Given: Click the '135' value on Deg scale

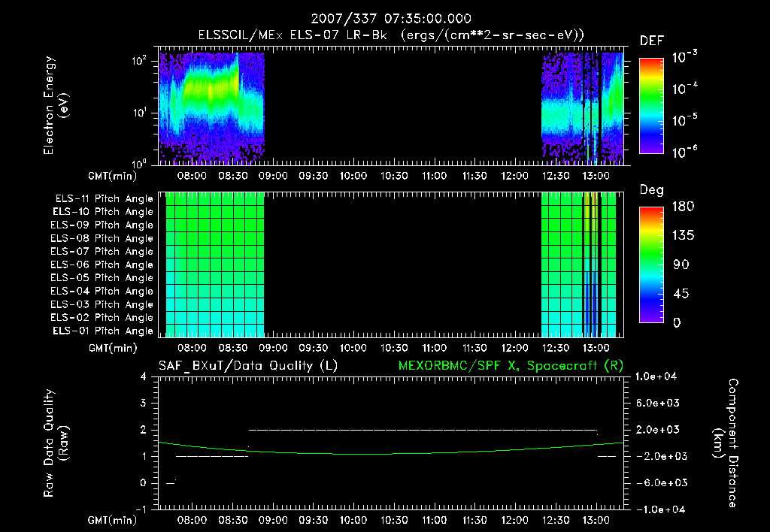Looking at the screenshot, I should click(683, 236).
